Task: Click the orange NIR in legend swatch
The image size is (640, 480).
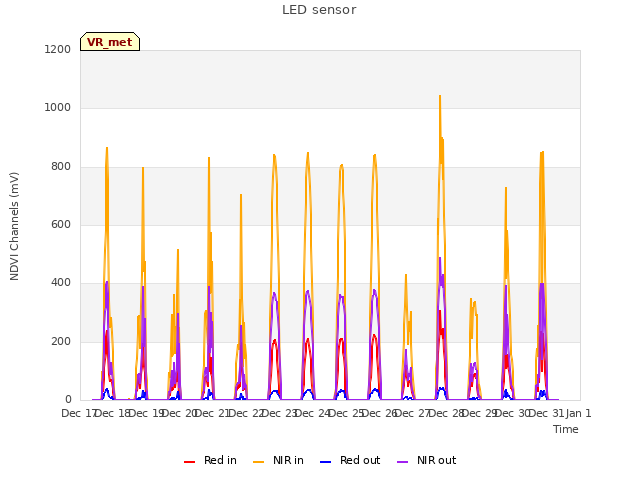Action: 258,462
